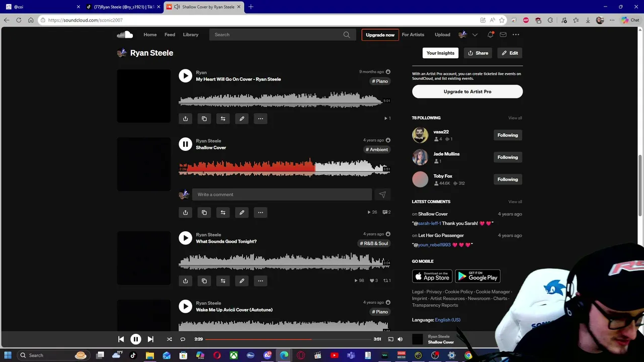Send the comment on Shallow Cover
The width and height of the screenshot is (644, 362).
click(x=382, y=195)
